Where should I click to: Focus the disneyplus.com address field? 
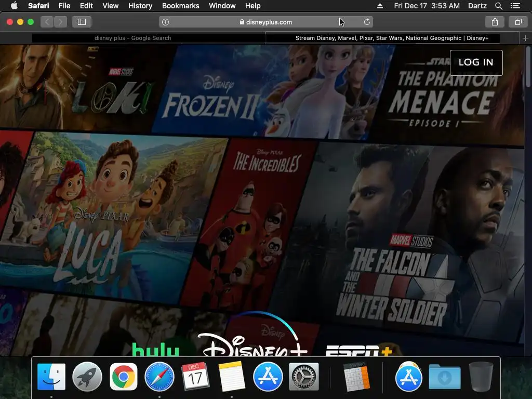point(265,22)
